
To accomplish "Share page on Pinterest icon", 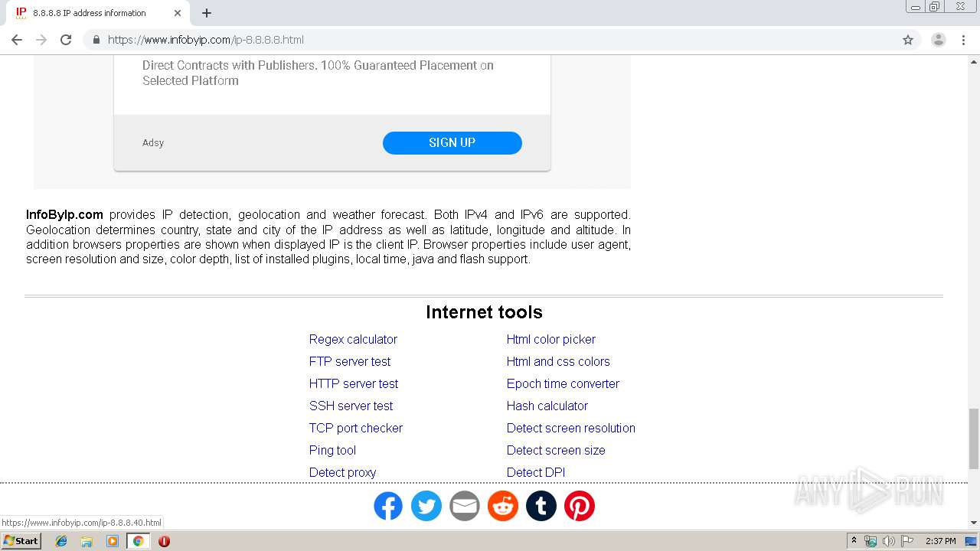I will [580, 506].
